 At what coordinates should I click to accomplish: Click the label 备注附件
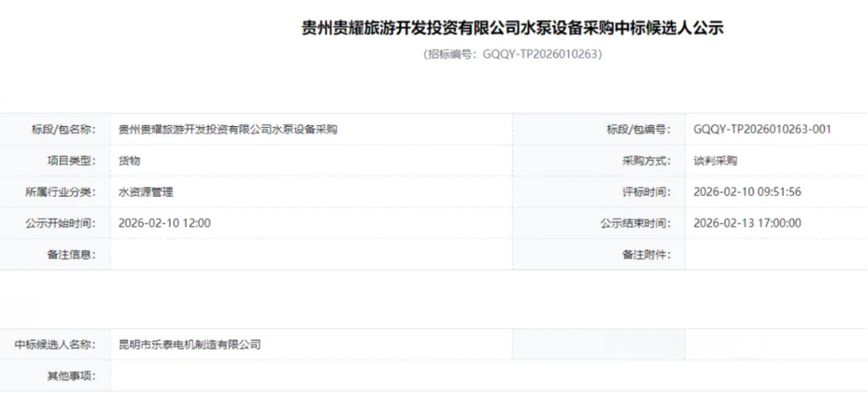tap(646, 255)
